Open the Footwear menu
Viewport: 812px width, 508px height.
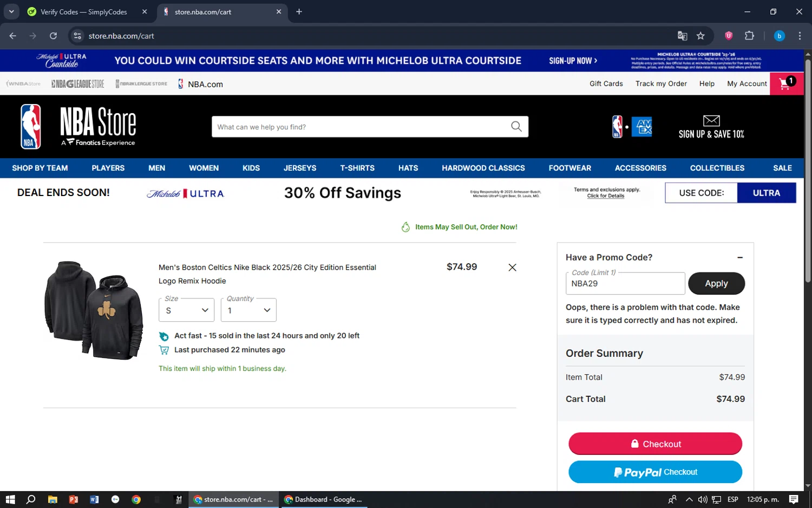pos(570,168)
